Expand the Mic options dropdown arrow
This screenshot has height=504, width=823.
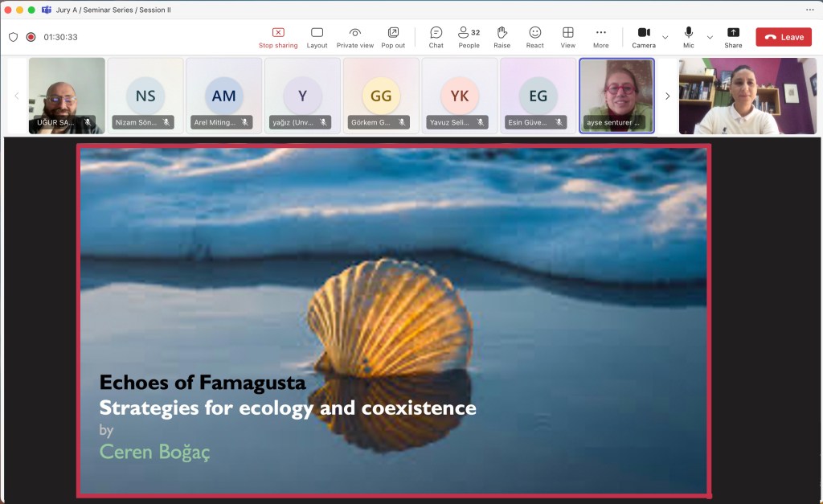tap(710, 38)
